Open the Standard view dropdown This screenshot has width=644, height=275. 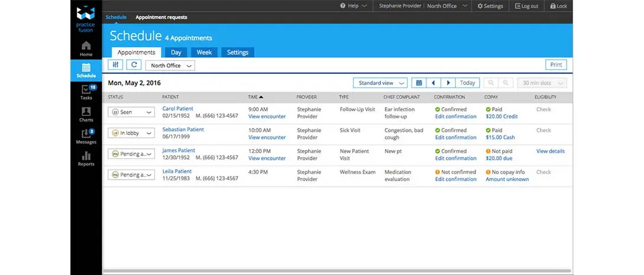pos(380,83)
